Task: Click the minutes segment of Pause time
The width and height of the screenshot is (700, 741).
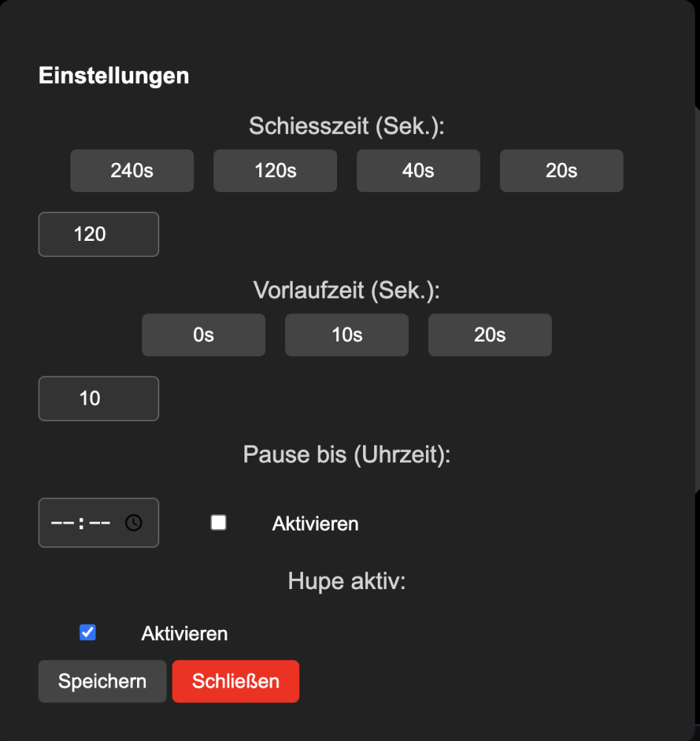Action: pyautogui.click(x=99, y=522)
